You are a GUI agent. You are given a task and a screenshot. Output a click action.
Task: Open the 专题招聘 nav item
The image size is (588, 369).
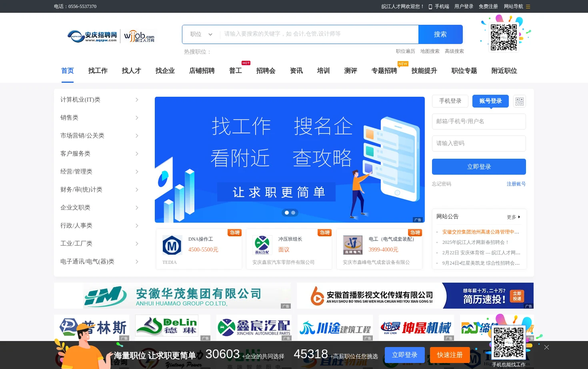pos(384,71)
